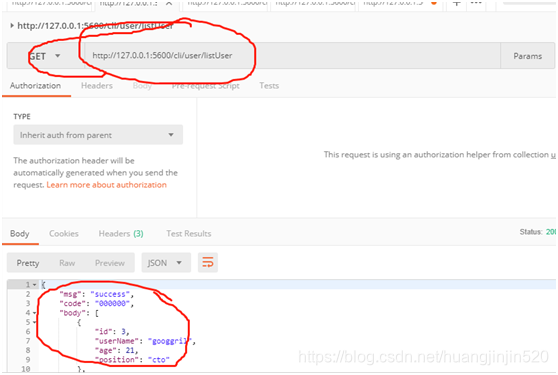The height and width of the screenshot is (375, 558).
Task: Click the Status 200 indicator
Action: tap(538, 232)
